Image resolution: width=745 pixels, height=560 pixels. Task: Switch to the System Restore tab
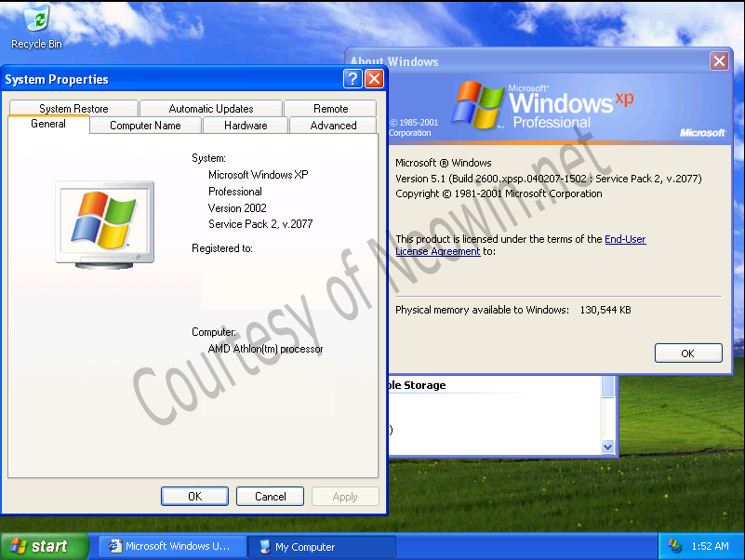point(73,109)
